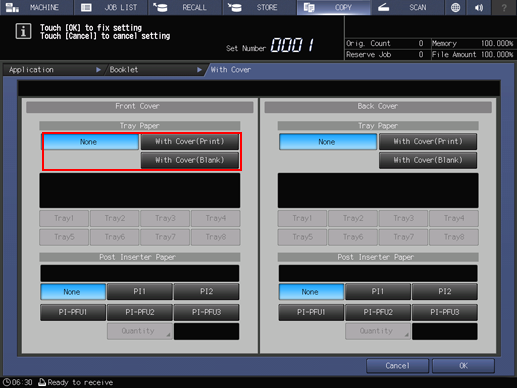517x388 pixels.
Task: Open Quantity setting under Back Cover
Action: pos(378,331)
